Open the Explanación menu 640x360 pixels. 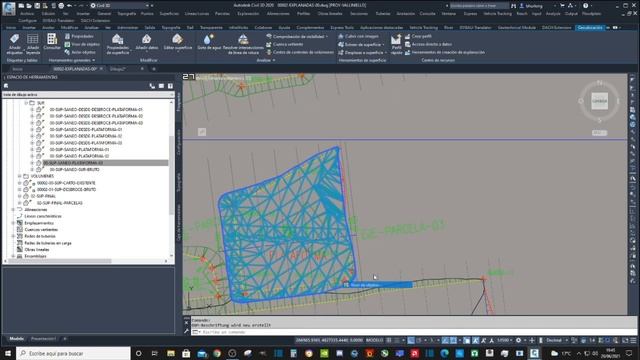coord(248,13)
